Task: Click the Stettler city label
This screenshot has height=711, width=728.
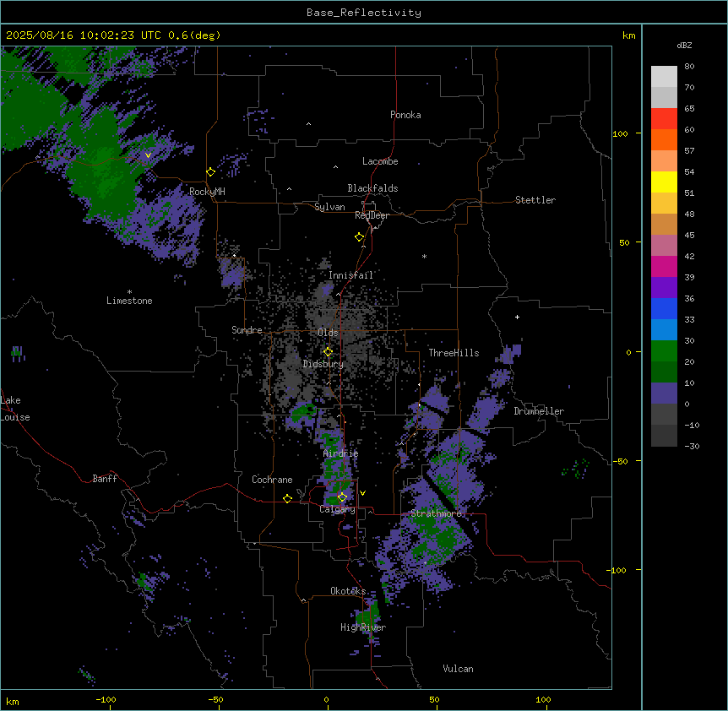Action: pos(535,200)
